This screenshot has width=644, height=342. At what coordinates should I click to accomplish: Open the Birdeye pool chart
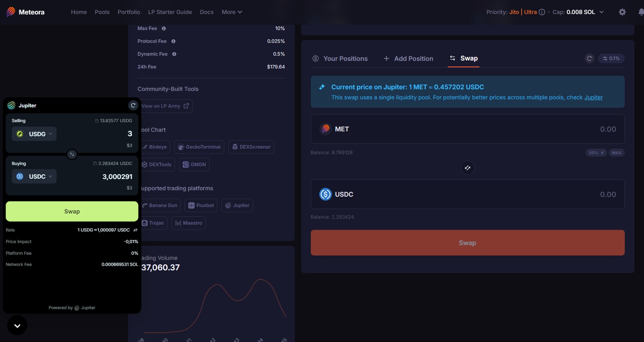[155, 147]
